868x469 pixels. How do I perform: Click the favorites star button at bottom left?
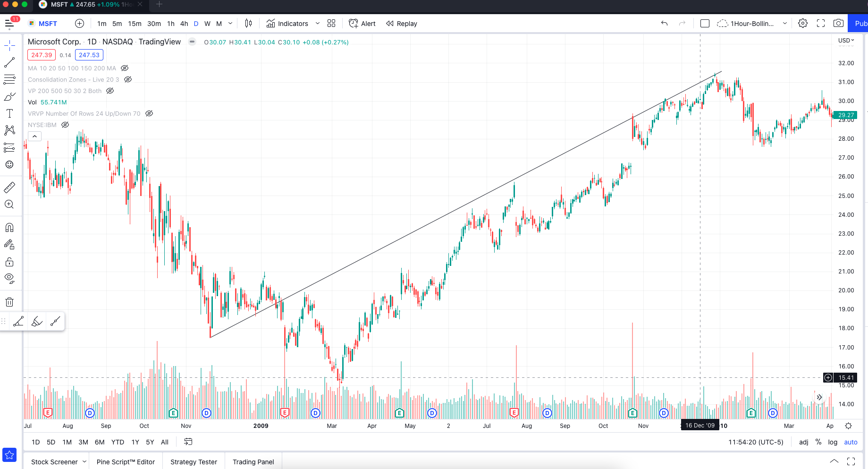click(x=9, y=455)
